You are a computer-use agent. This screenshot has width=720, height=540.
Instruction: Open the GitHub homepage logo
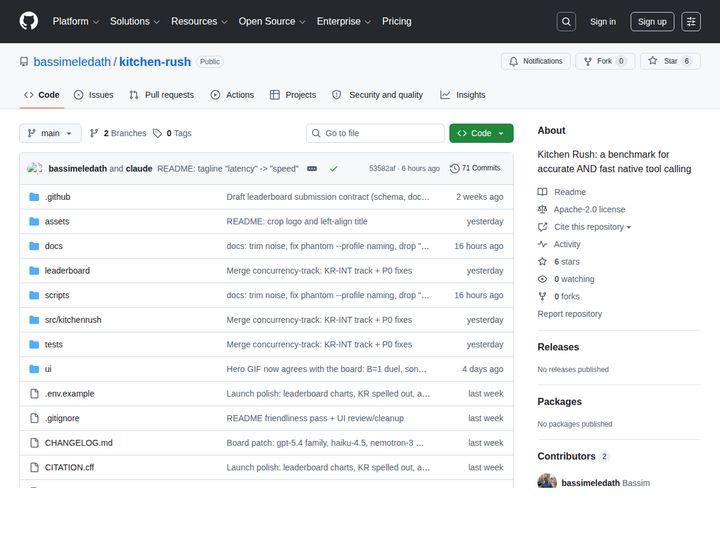coord(28,21)
